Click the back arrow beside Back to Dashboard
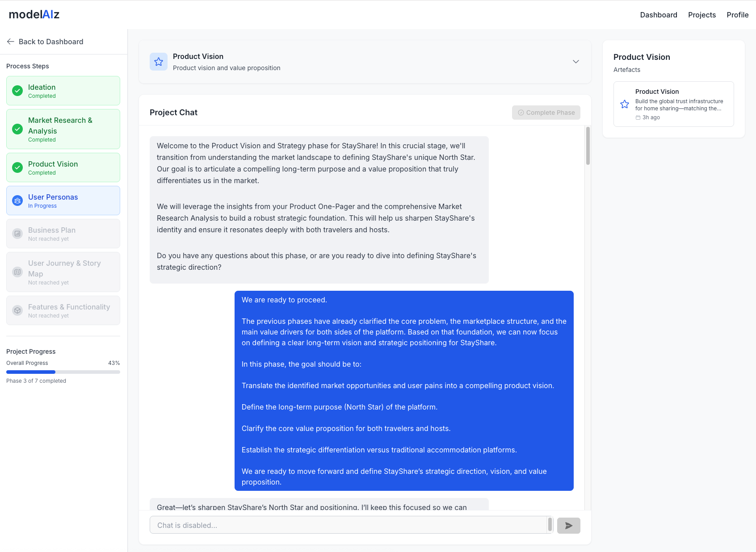Viewport: 756px width, 552px height. click(10, 42)
